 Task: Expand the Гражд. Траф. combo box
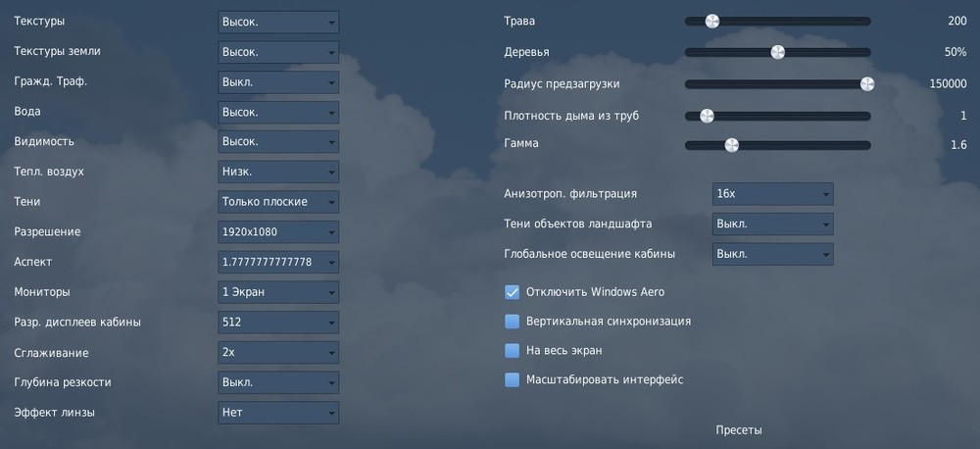(x=278, y=82)
